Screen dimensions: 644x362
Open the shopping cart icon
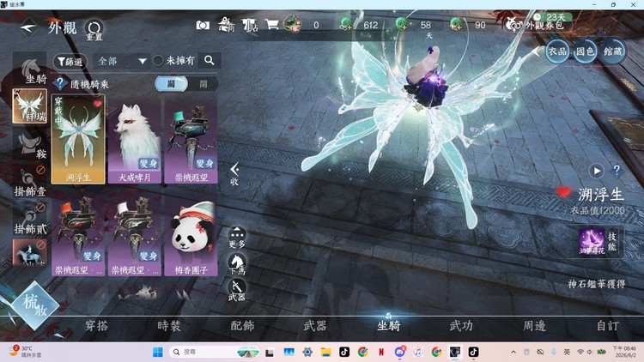(x=271, y=25)
